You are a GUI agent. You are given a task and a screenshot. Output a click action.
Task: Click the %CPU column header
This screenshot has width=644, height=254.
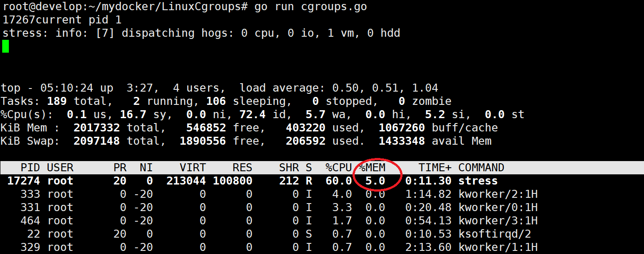coord(338,168)
